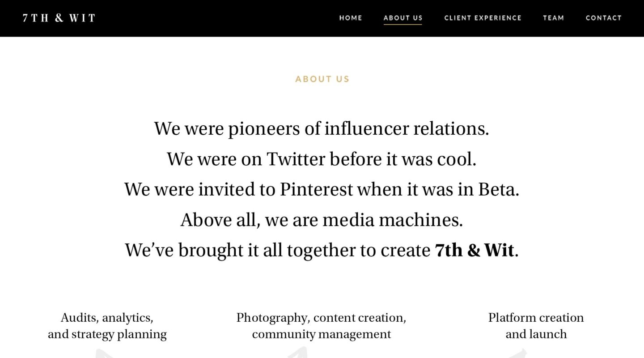This screenshot has width=644, height=358.
Task: Navigate to the TEAM page
Action: [x=553, y=18]
